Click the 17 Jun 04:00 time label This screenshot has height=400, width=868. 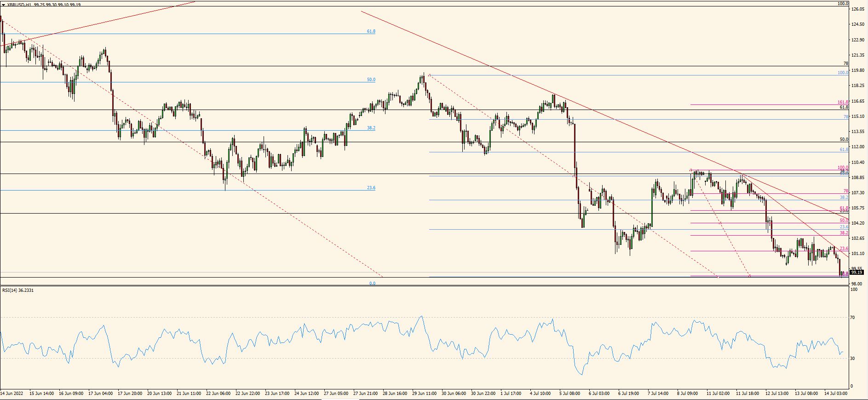tap(100, 394)
